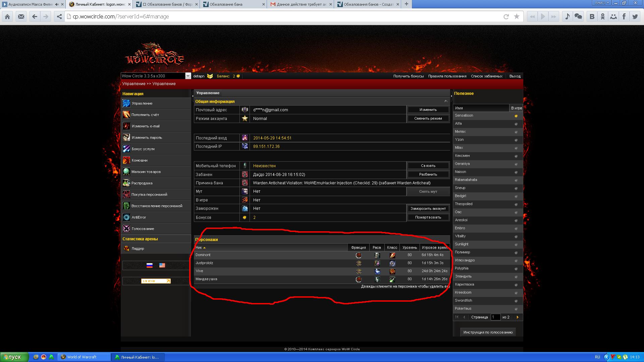The width and height of the screenshot is (644, 362).
Task: Click the Ладдер arena statistics icon
Action: pyautogui.click(x=126, y=248)
